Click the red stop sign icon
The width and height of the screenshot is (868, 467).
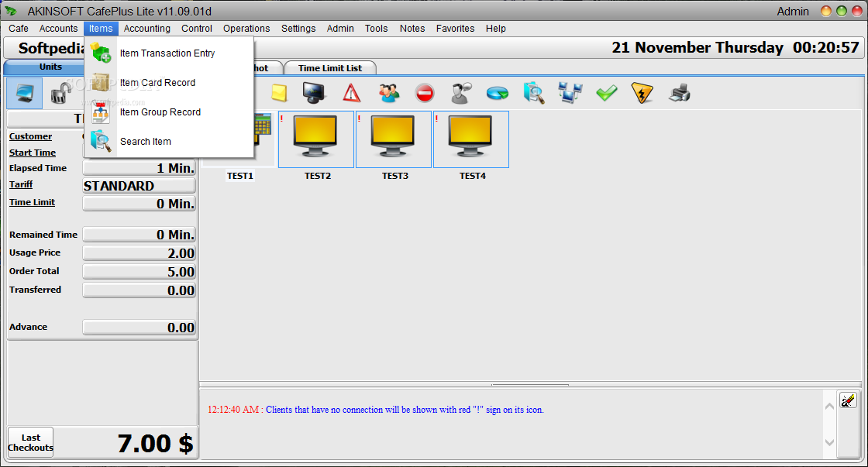(425, 93)
